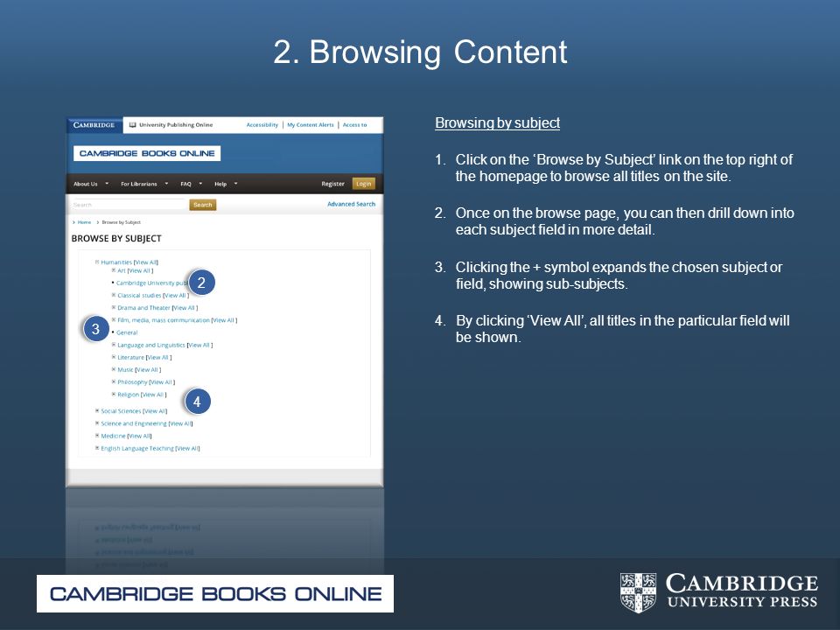This screenshot has width=840, height=630.
Task: Open the Humanities subject link
Action: pos(116,262)
